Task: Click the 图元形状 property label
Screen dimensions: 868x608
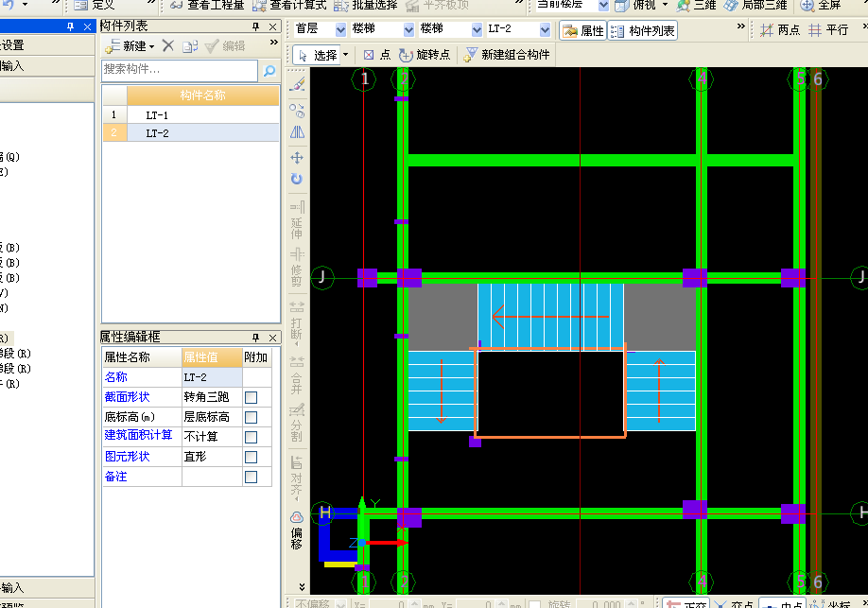Action: (128, 457)
